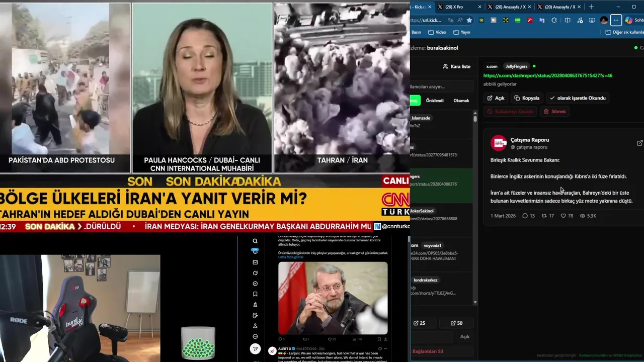The image size is (644, 362).
Task: Click ALERT X tweet three-dots menu
Action: [x=386, y=348]
